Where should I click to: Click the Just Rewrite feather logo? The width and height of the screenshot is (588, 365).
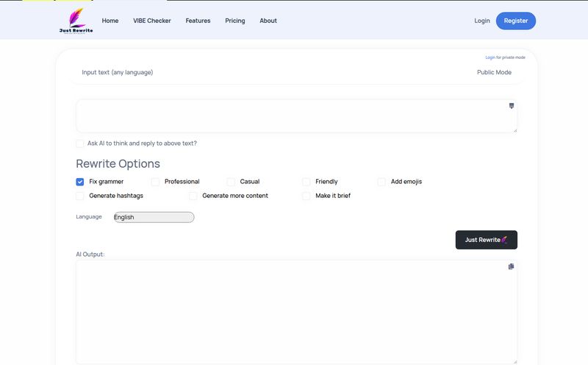pos(76,20)
